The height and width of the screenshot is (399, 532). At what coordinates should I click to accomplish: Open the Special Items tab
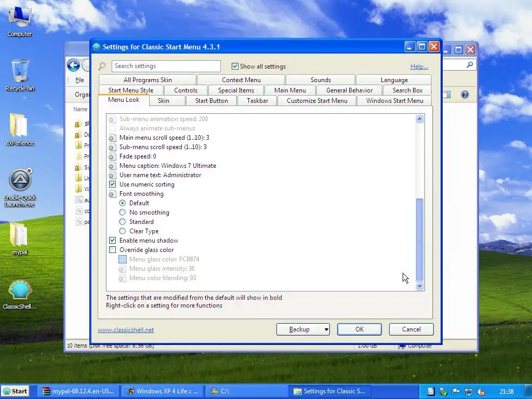(236, 90)
